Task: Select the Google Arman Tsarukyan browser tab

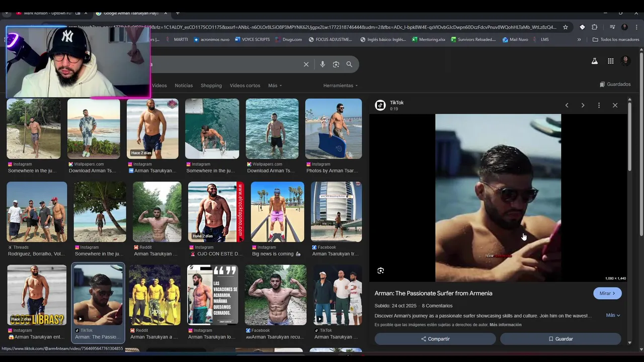Action: (x=131, y=13)
